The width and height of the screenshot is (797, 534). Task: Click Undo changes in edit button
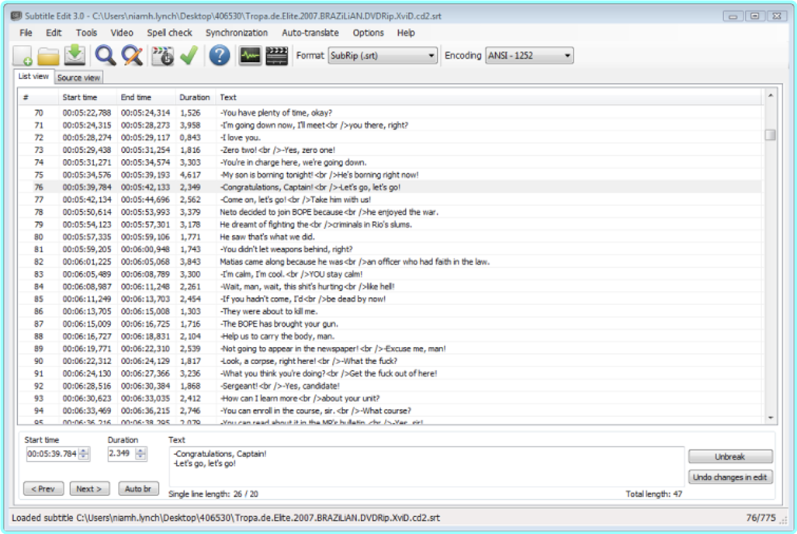point(730,477)
